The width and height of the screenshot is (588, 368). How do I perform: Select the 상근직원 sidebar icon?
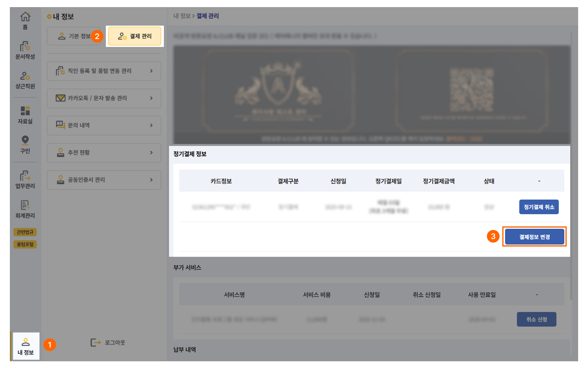(25, 76)
